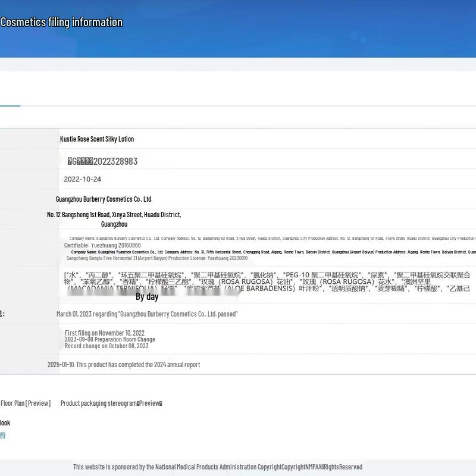
Task: Click the blue Chinese link below look
Action: (x=2, y=436)
